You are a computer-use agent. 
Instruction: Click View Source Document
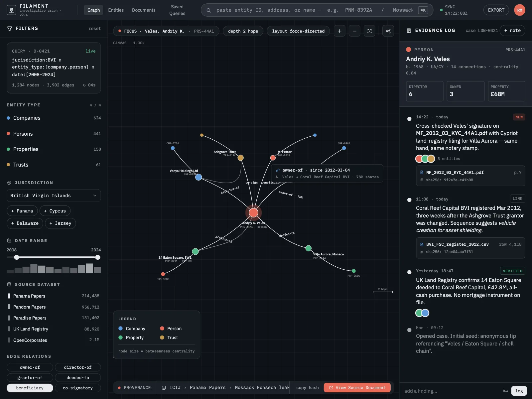click(357, 388)
